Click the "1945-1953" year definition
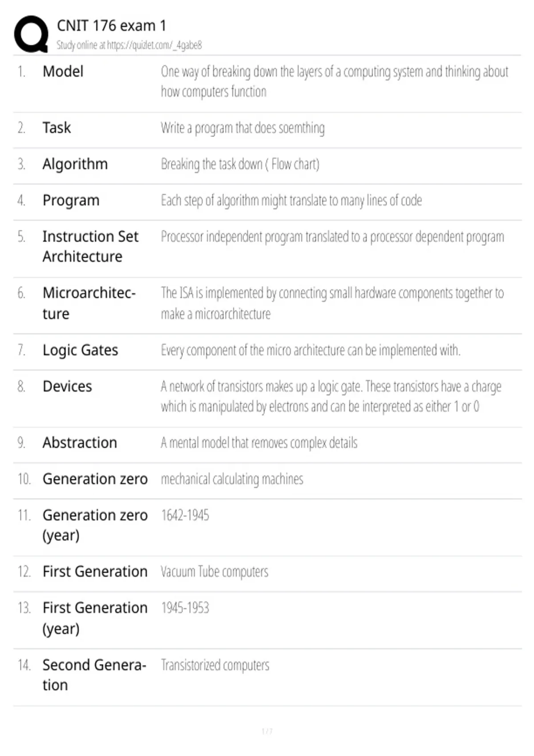 (185, 608)
